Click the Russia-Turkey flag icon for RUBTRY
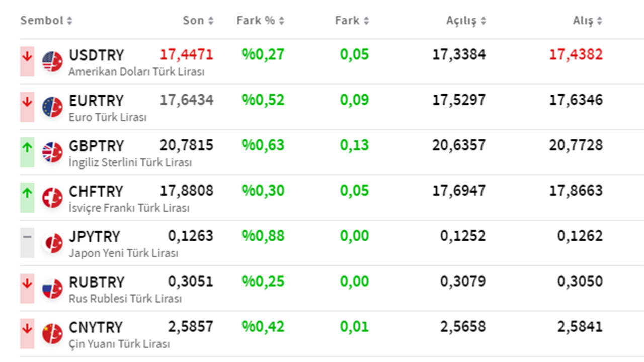The height and width of the screenshot is (362, 644). point(52,288)
